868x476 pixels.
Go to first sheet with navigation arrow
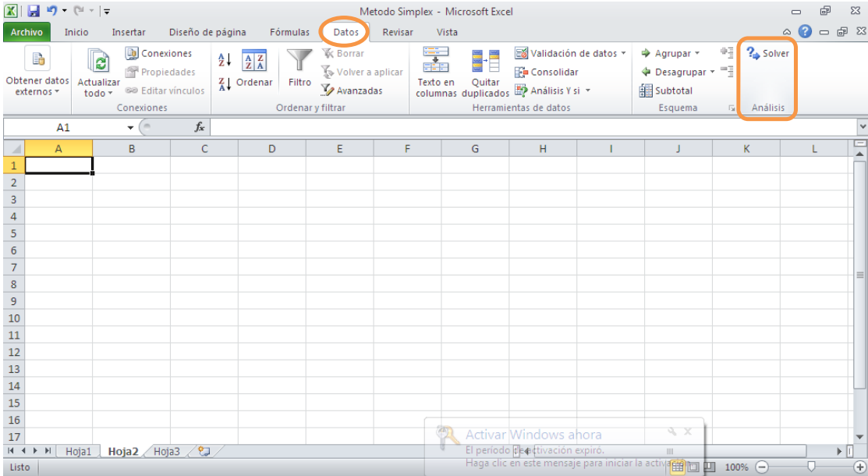pyautogui.click(x=10, y=451)
